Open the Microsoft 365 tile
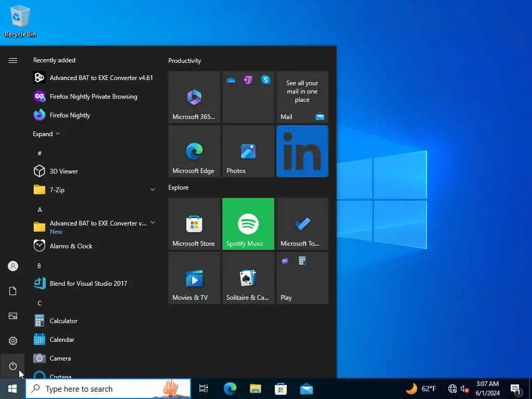This screenshot has height=399, width=532. point(194,97)
